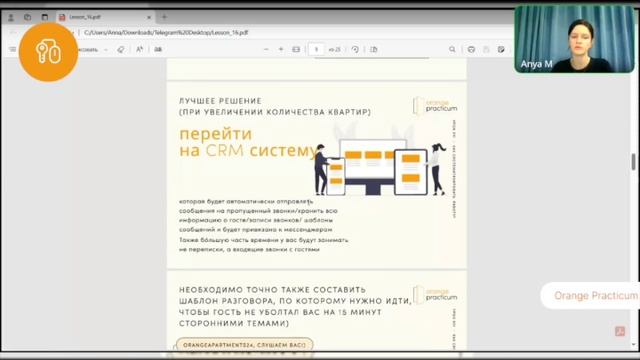The image size is (640, 360).
Task: Expand the draw tool dropdown arrow
Action: tap(106, 50)
